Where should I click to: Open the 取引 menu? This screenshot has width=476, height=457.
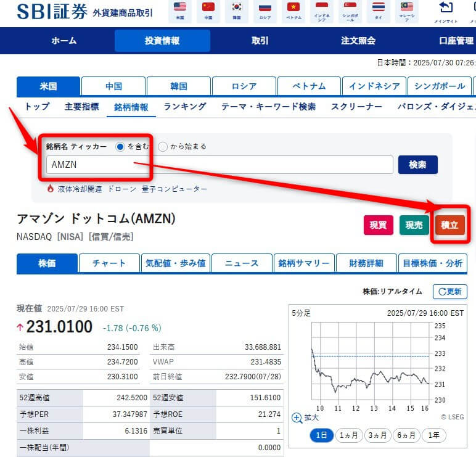click(x=260, y=41)
